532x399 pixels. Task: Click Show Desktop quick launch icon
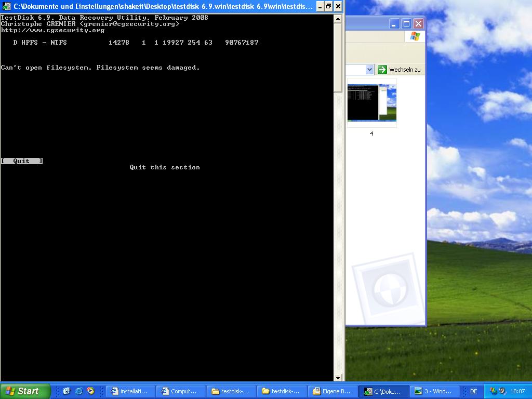tap(66, 391)
